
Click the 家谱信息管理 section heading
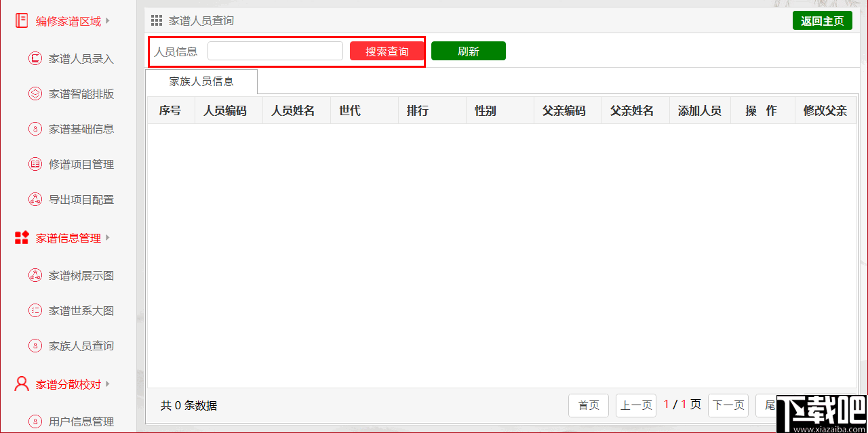tap(68, 238)
